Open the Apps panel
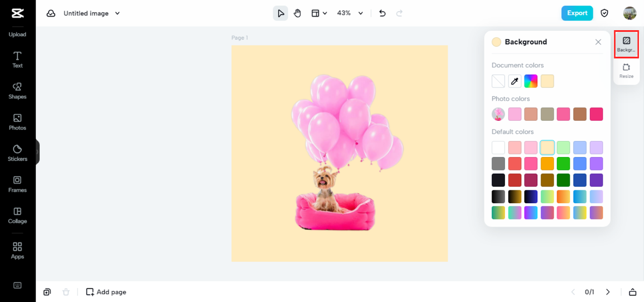This screenshot has height=302, width=644. pyautogui.click(x=18, y=250)
